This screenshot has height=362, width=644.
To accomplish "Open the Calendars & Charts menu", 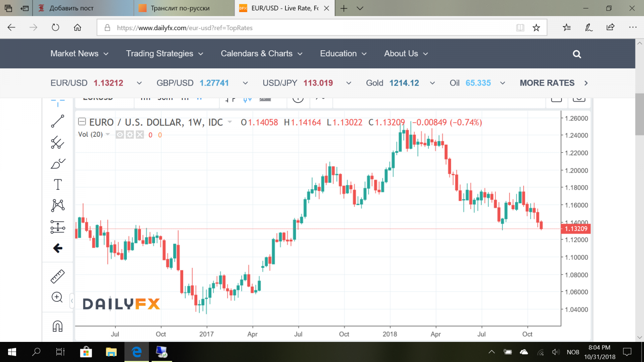I will pyautogui.click(x=261, y=53).
